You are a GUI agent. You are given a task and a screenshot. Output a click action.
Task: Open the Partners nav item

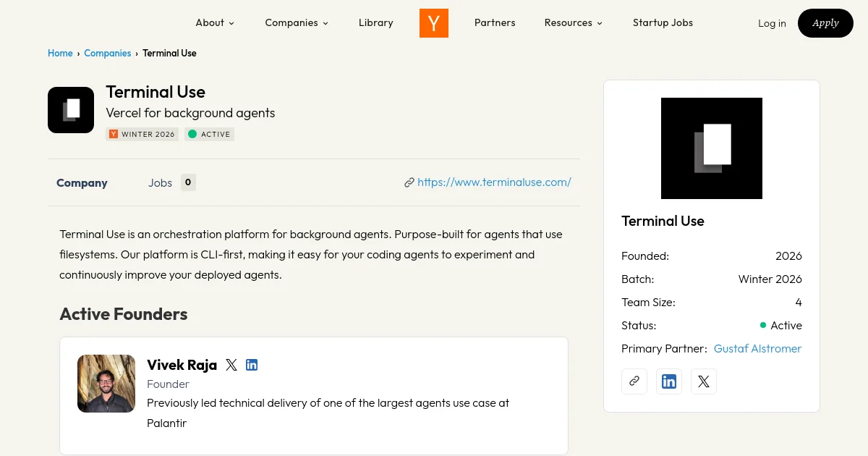[x=495, y=22]
